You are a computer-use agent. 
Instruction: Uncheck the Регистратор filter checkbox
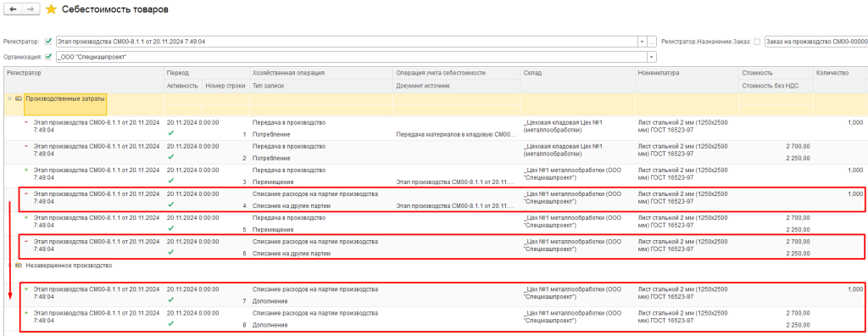pyautogui.click(x=48, y=42)
